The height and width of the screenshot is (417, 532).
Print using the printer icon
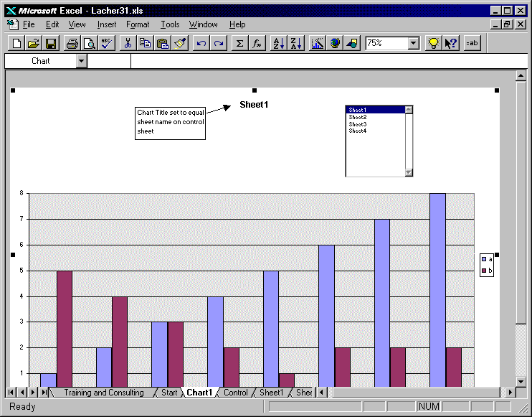point(72,44)
